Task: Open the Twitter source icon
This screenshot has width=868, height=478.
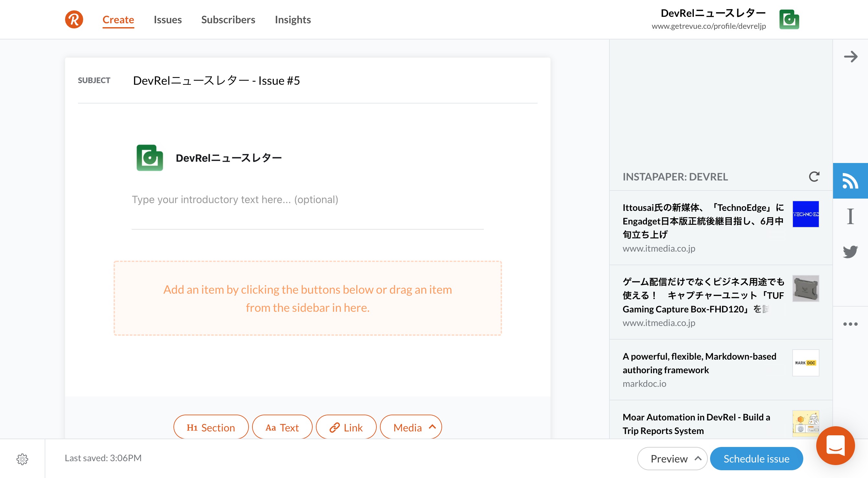Action: tap(850, 252)
